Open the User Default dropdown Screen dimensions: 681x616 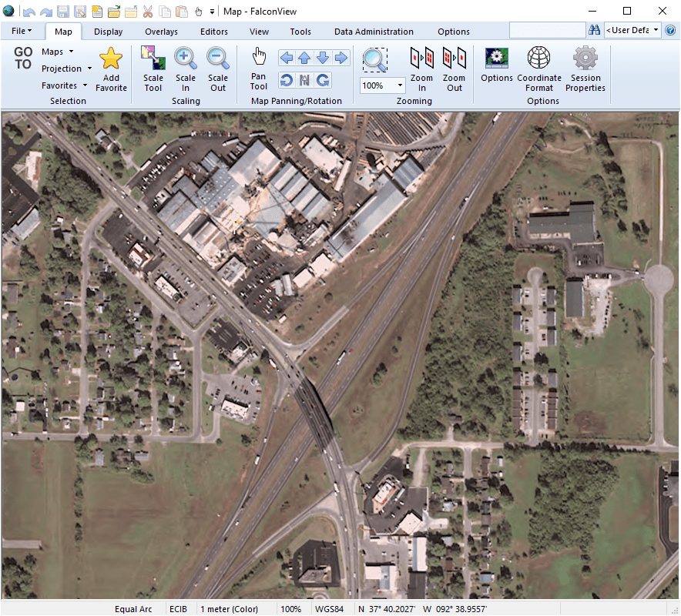[632, 30]
